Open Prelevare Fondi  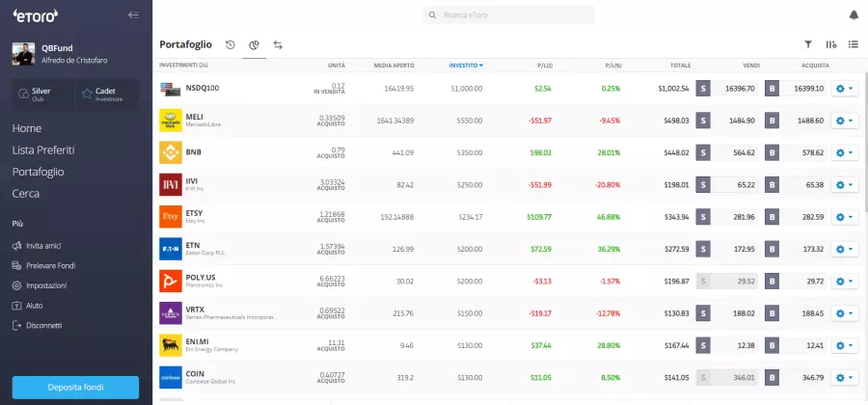43,265
